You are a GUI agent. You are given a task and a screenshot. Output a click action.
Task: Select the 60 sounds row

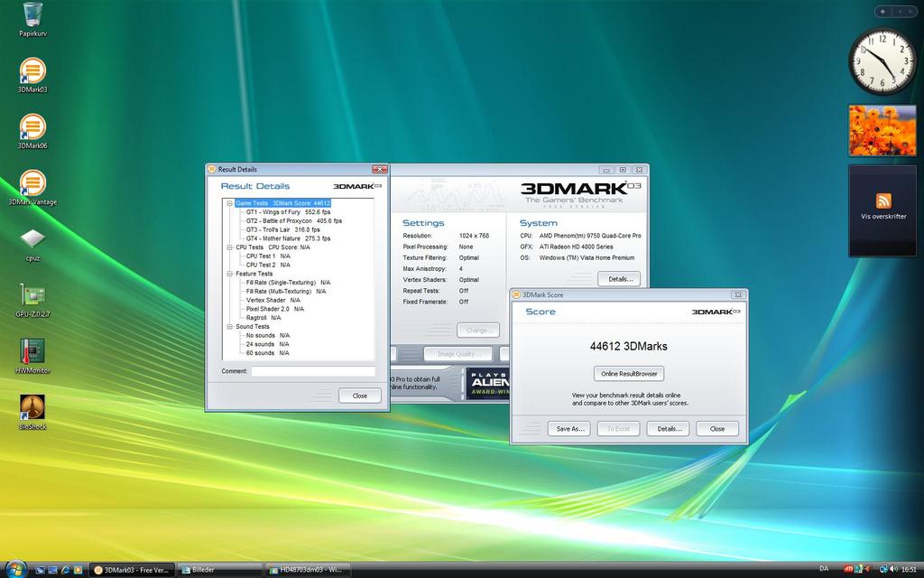click(267, 353)
